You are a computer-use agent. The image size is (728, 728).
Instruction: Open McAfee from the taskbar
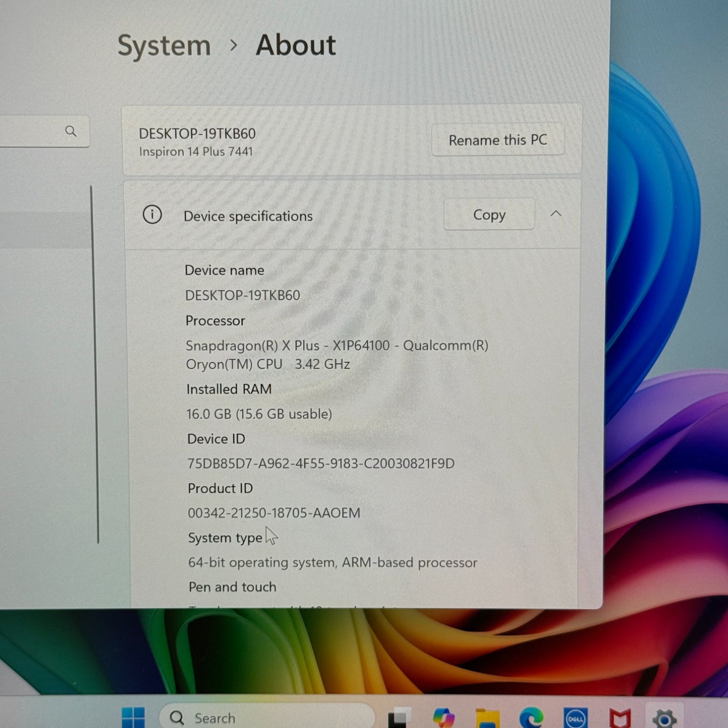click(620, 718)
